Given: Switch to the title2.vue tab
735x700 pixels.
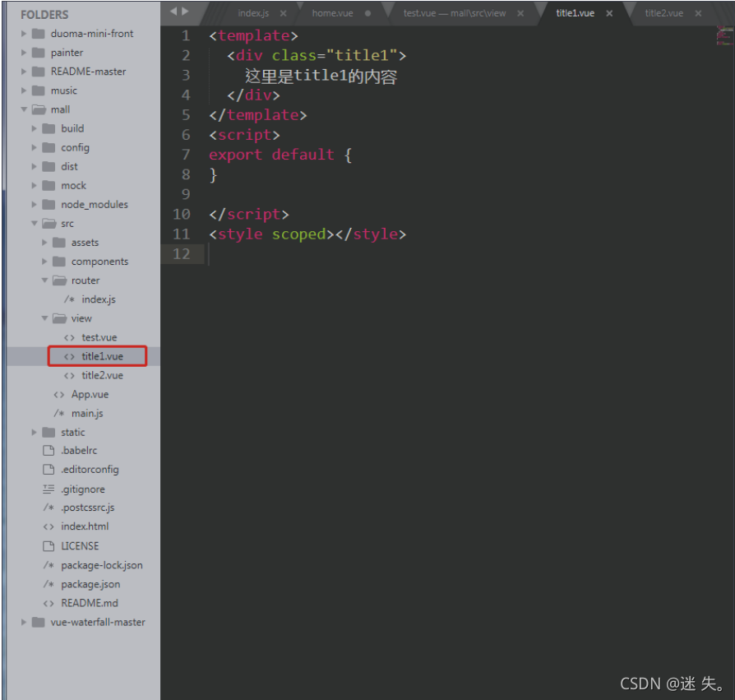Looking at the screenshot, I should click(663, 13).
